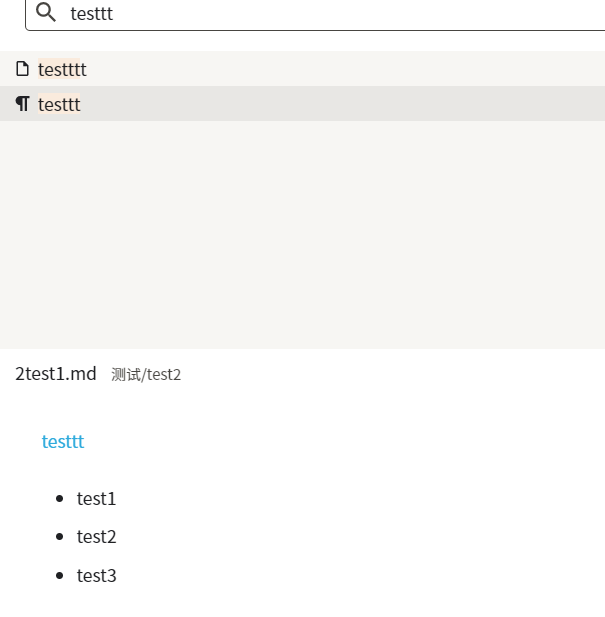
Task: Click the 2test1.md file name
Action: [56, 374]
